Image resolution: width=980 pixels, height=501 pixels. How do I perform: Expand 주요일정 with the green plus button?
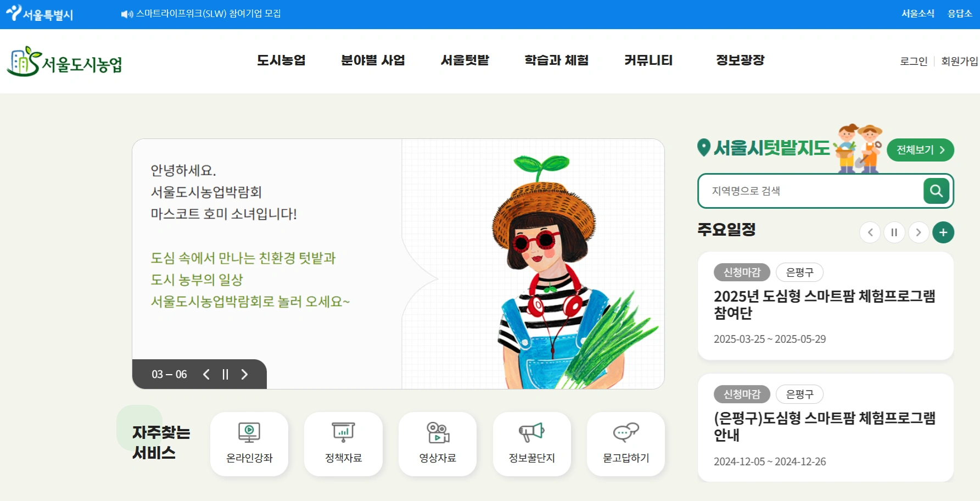click(x=943, y=232)
